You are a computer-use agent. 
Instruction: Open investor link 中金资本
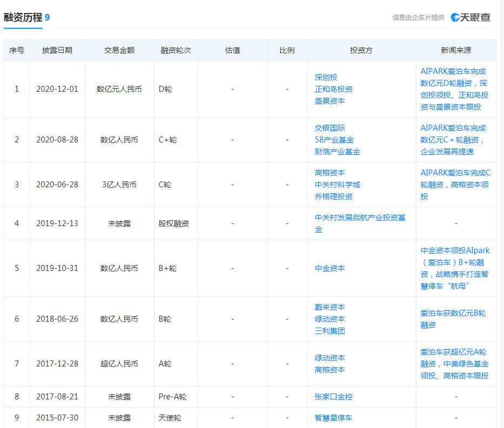(330, 268)
